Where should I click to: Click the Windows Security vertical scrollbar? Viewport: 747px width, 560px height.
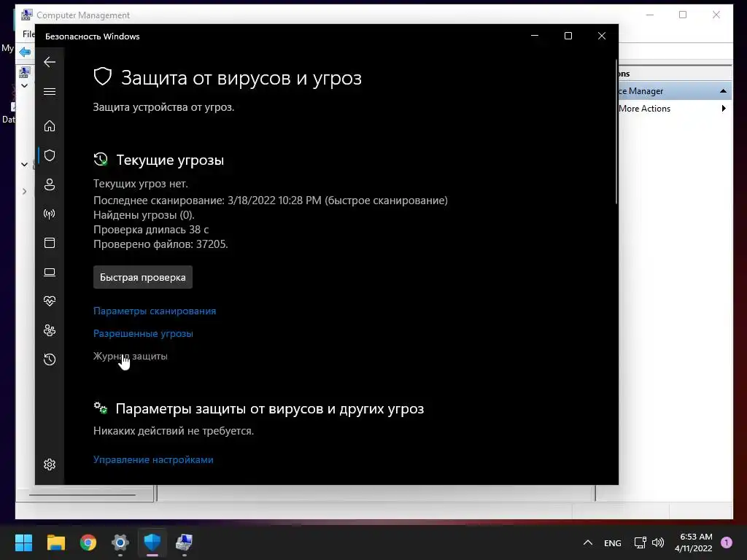click(616, 132)
